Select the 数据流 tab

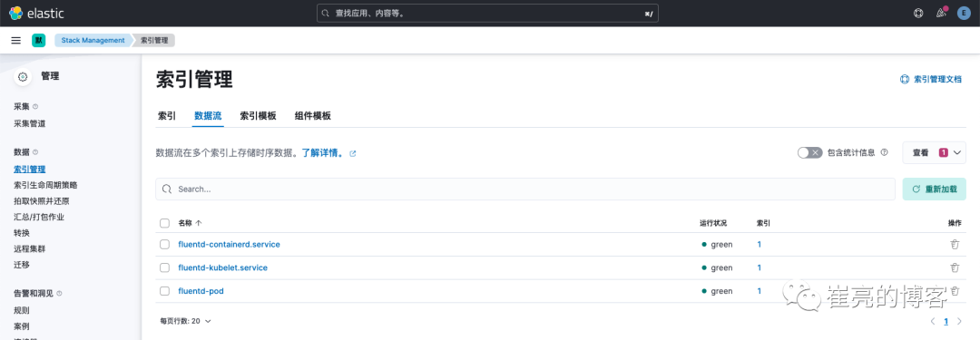(x=208, y=116)
